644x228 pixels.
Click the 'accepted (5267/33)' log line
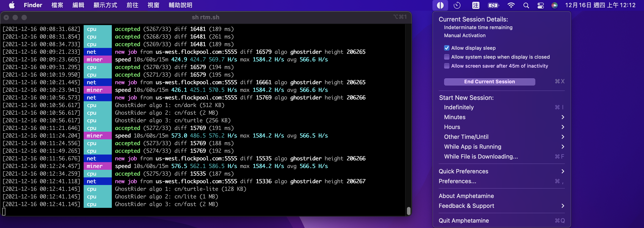pos(174,29)
